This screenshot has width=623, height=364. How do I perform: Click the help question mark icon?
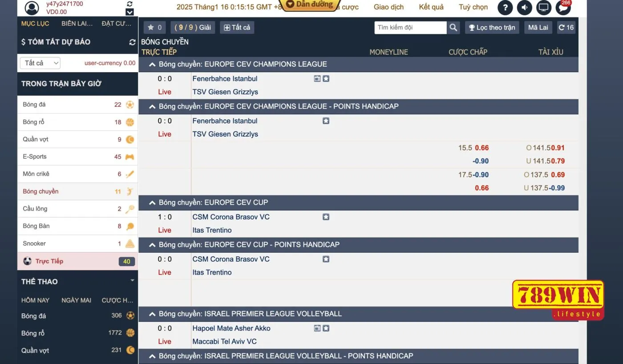tap(505, 8)
